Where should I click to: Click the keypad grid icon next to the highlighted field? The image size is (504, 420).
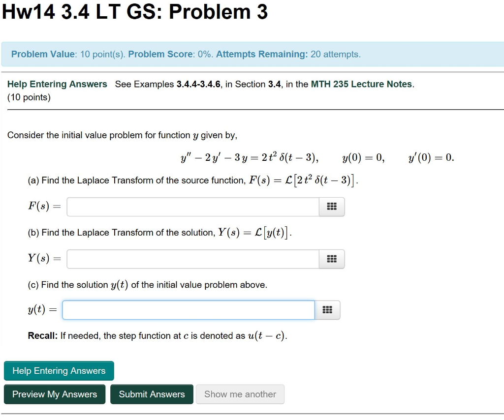328,310
